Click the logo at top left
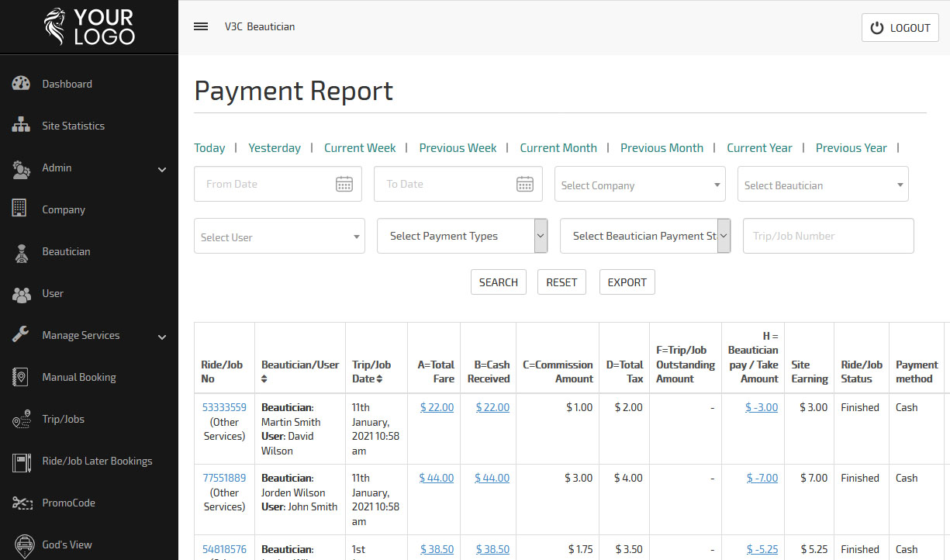Viewport: 950px width, 560px height. 89,26
